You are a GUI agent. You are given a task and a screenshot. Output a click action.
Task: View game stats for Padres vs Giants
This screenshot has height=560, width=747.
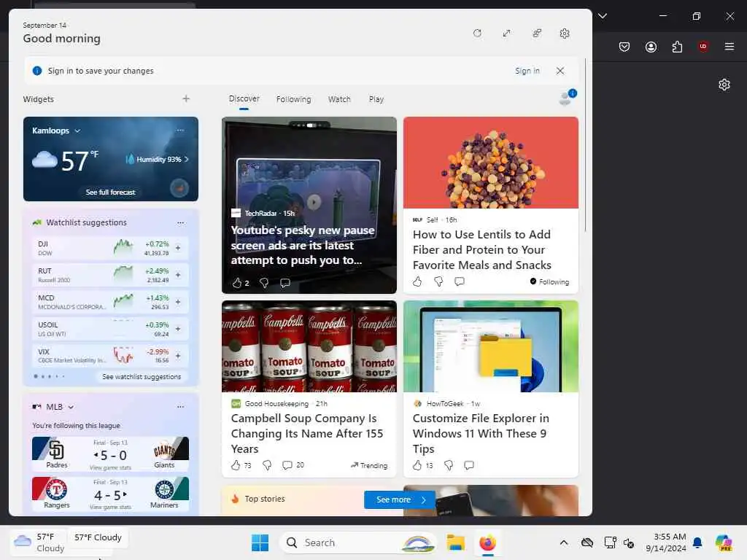coord(111,467)
